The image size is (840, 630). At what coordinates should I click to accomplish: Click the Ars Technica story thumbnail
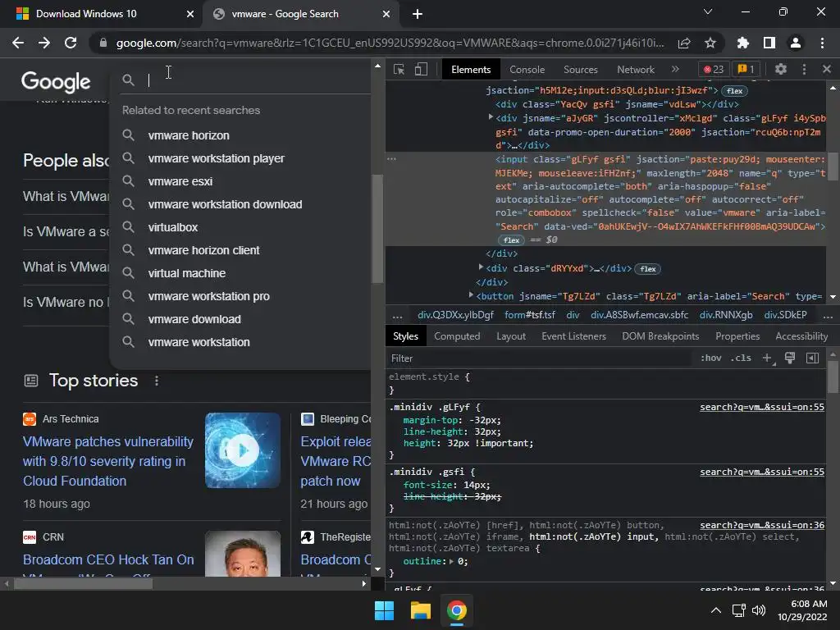pyautogui.click(x=243, y=450)
